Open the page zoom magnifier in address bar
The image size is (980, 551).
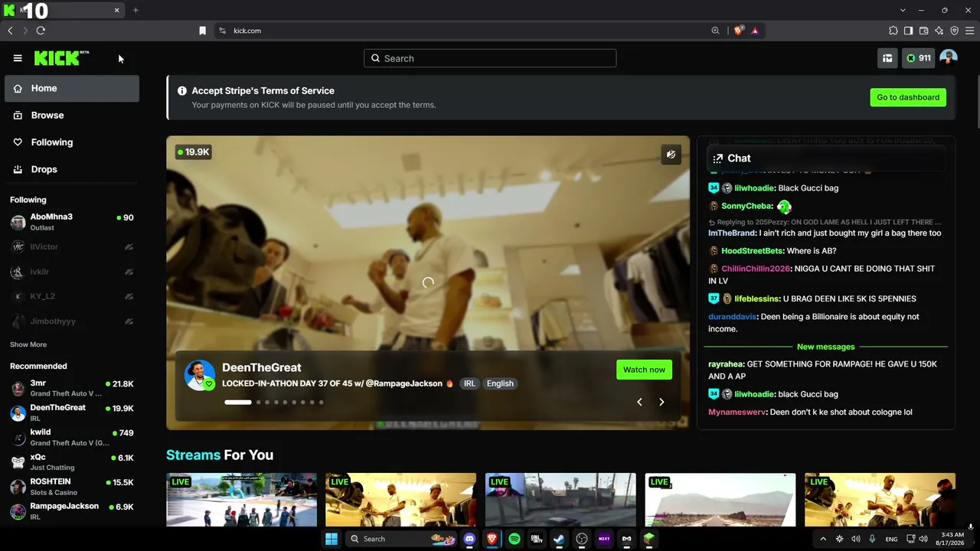tap(715, 31)
